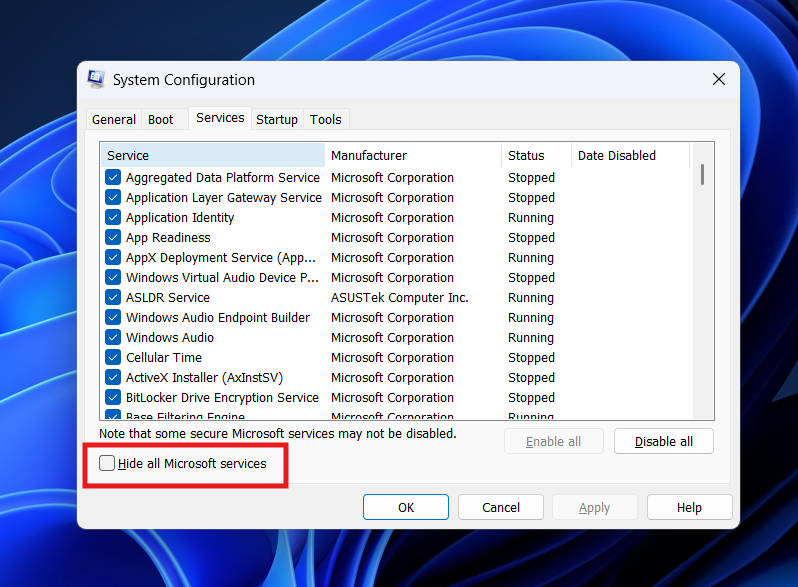Image resolution: width=798 pixels, height=587 pixels.
Task: Toggle the Windows Audio service checkbox
Action: 113,338
